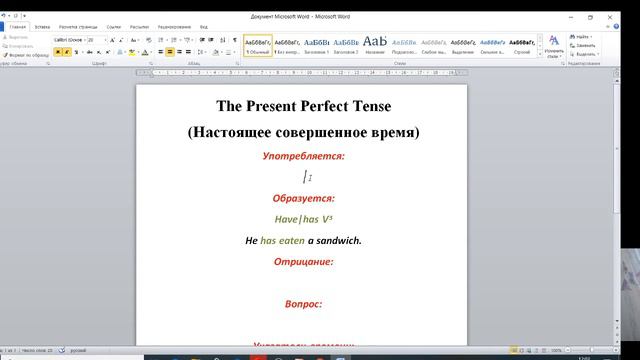The height and width of the screenshot is (360, 640).
Task: Toggle superscript formatting
Action: [108, 52]
